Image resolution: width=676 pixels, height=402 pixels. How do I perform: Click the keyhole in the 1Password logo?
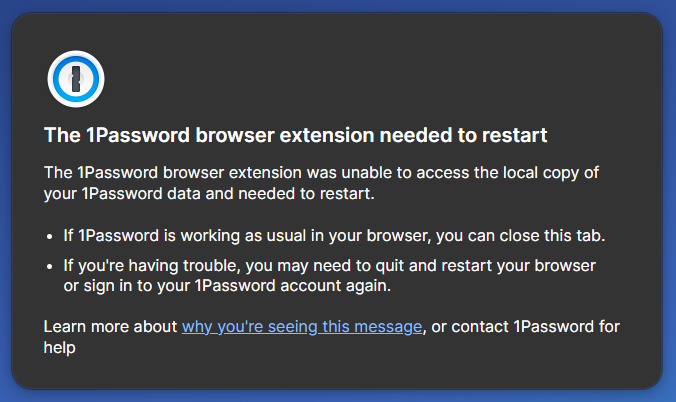click(x=76, y=78)
